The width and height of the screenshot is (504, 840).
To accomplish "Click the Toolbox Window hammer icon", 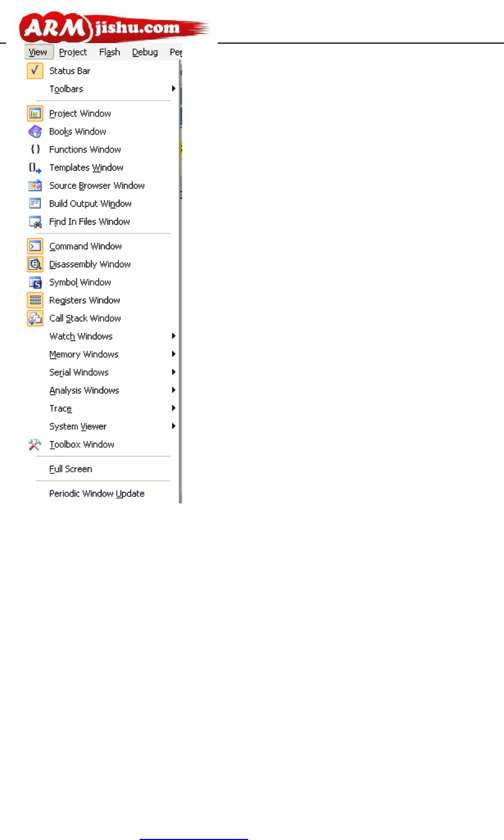I will click(35, 445).
